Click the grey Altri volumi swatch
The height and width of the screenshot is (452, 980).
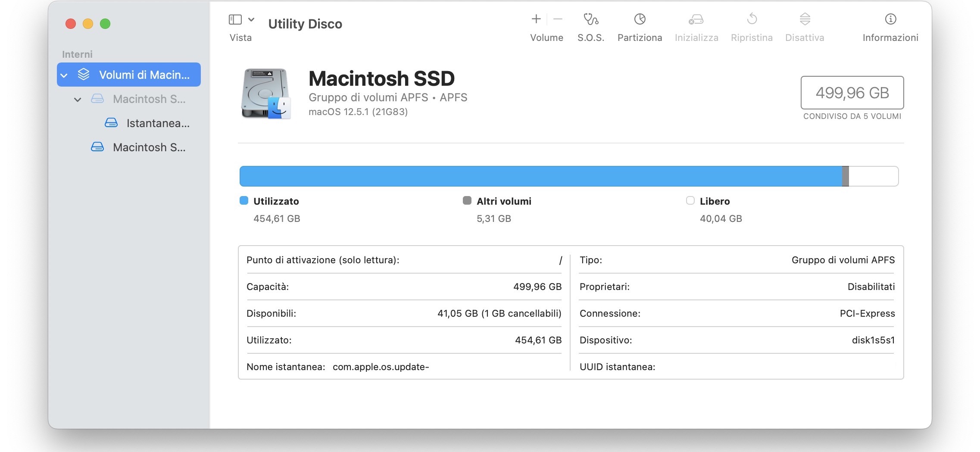[467, 200]
